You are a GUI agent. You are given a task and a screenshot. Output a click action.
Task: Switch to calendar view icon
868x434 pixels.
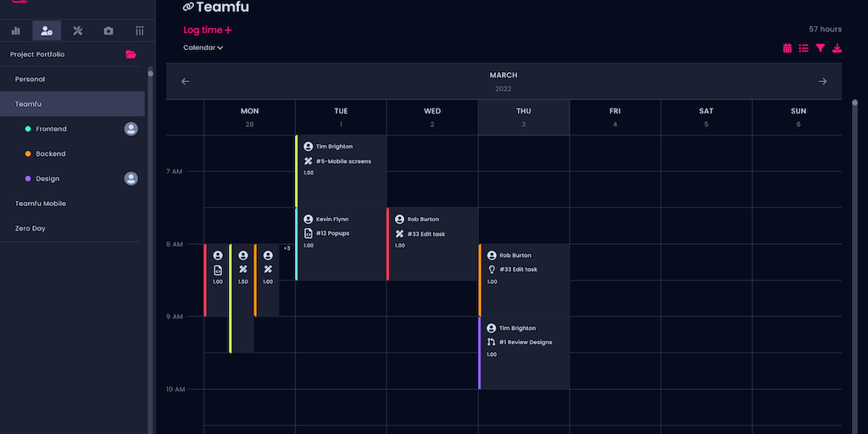pyautogui.click(x=787, y=48)
